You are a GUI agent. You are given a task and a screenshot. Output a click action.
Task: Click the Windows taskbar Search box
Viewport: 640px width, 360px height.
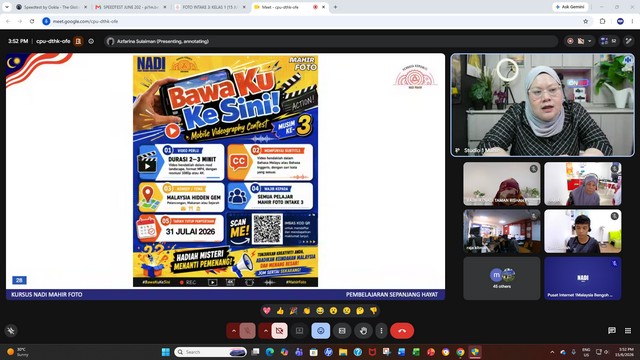211,352
